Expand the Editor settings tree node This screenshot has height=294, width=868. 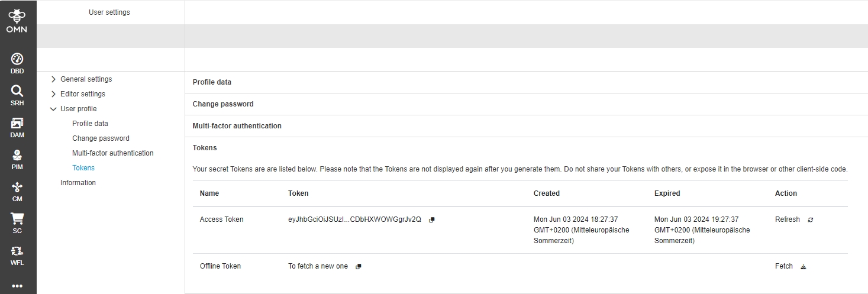pos(54,94)
